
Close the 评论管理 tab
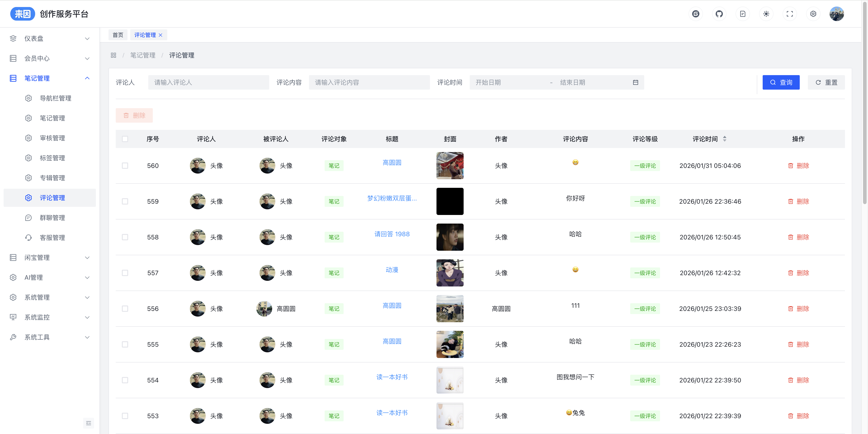161,35
